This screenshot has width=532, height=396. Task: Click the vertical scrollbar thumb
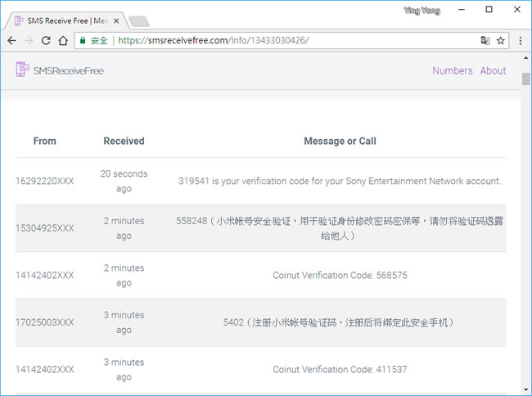pos(526,79)
